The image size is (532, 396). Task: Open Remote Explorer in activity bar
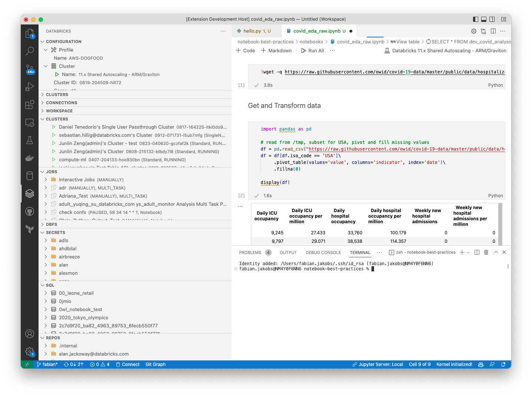[30, 122]
